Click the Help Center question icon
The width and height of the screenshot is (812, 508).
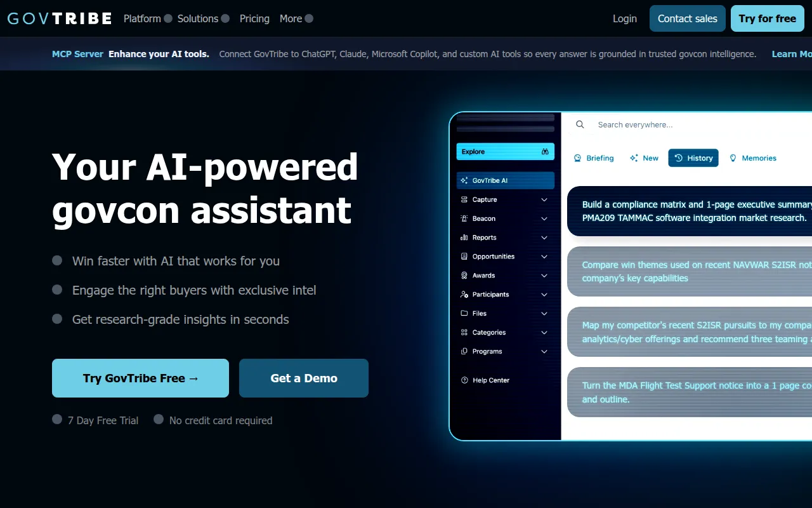point(464,380)
